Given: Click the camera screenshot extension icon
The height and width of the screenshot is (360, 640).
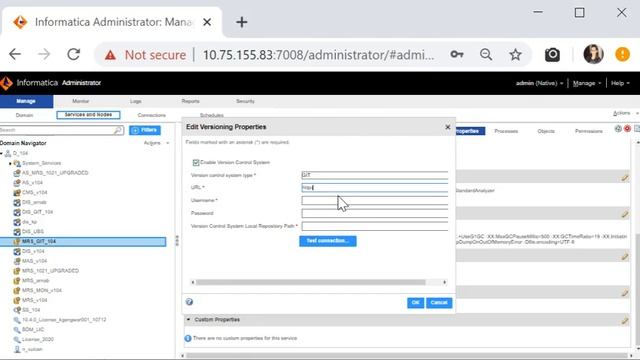Looking at the screenshot, I should click(552, 54).
